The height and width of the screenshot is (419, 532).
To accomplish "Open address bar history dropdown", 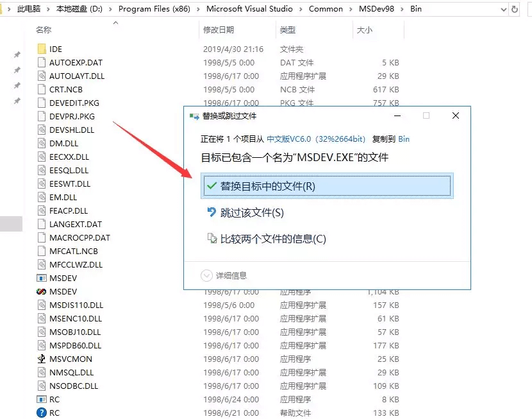I will (x=504, y=10).
